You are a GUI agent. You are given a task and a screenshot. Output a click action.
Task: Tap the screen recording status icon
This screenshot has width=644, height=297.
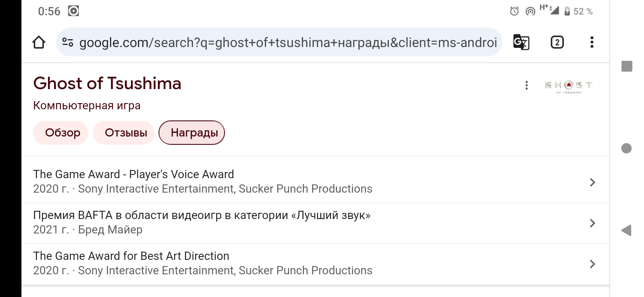point(73,11)
